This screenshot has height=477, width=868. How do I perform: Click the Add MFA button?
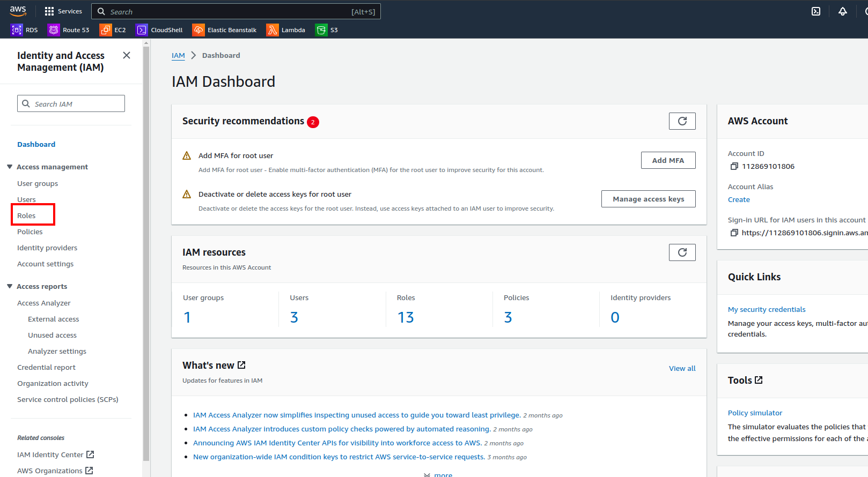pos(668,160)
